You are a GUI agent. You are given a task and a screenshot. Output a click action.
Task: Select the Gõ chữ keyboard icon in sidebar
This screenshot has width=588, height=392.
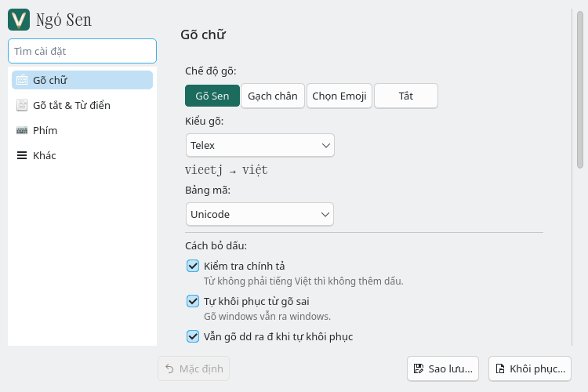pos(22,80)
